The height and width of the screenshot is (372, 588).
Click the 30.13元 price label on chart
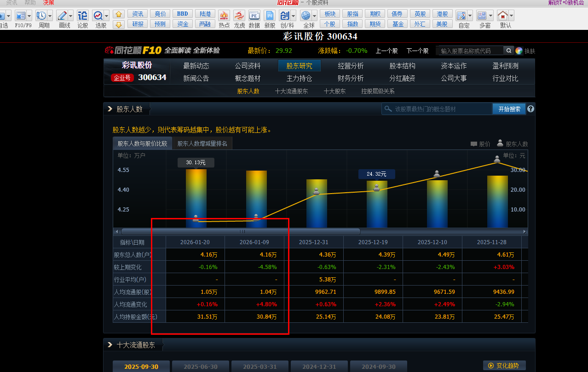coord(196,162)
